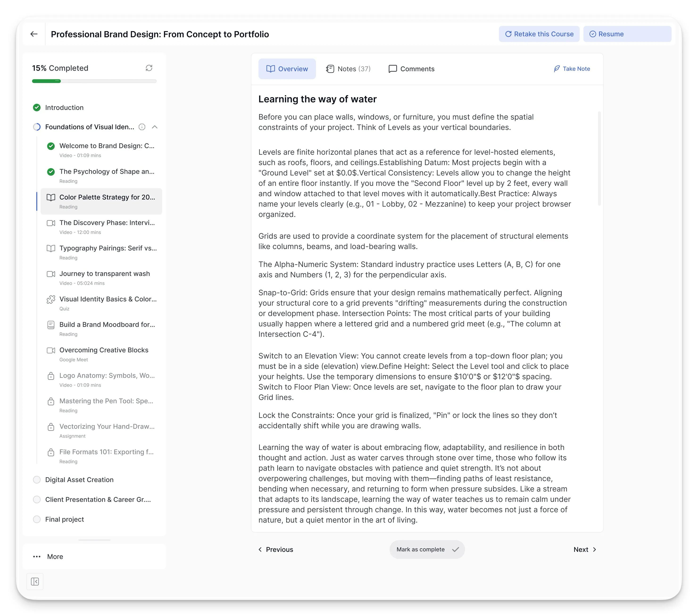The width and height of the screenshot is (698, 616).
Task: Collapse the Foundations of Visual Identity module
Action: tap(155, 127)
